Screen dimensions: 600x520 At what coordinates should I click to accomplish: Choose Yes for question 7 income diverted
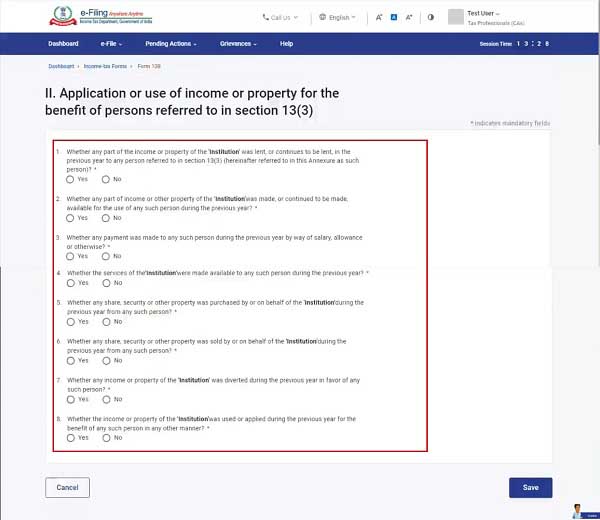coord(70,399)
